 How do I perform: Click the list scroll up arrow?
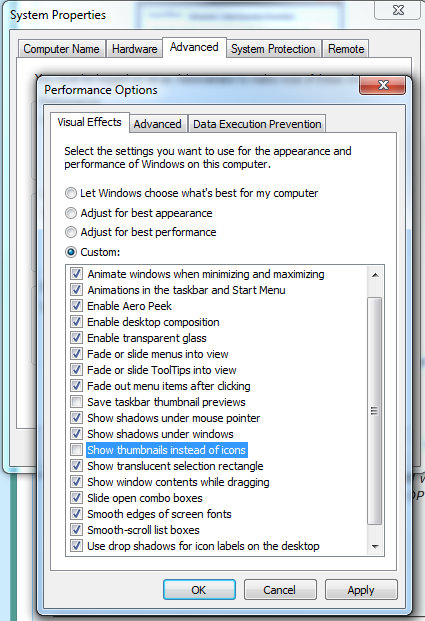pyautogui.click(x=375, y=275)
